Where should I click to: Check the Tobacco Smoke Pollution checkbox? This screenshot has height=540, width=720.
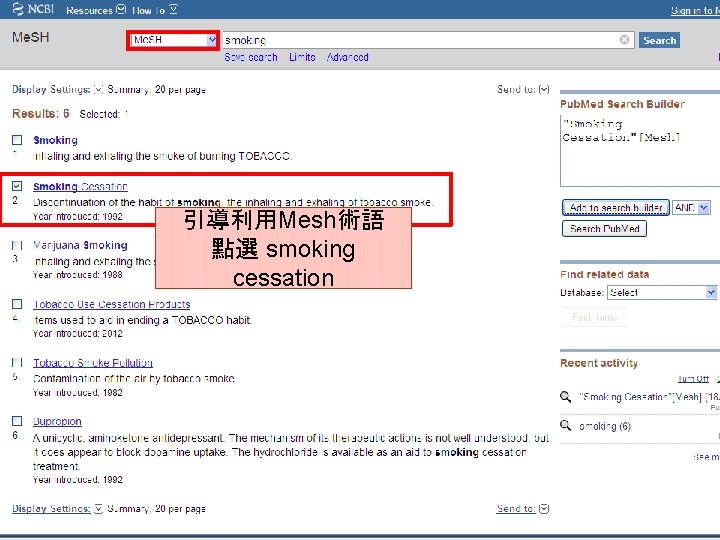[17, 363]
